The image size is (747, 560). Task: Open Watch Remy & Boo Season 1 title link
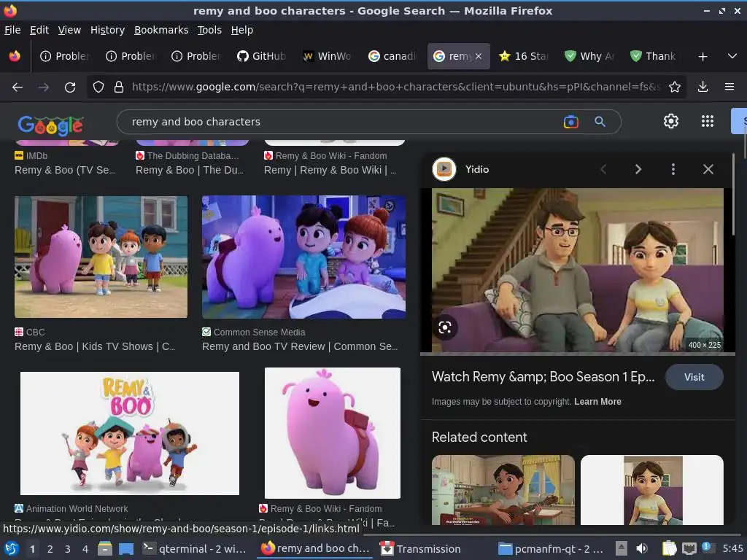[x=543, y=377]
